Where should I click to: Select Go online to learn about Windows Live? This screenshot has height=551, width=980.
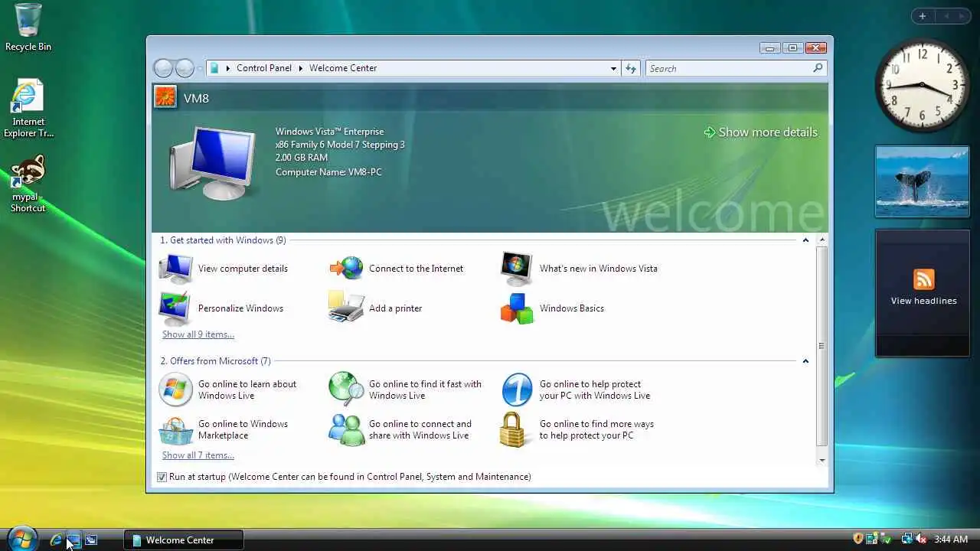[227, 390]
